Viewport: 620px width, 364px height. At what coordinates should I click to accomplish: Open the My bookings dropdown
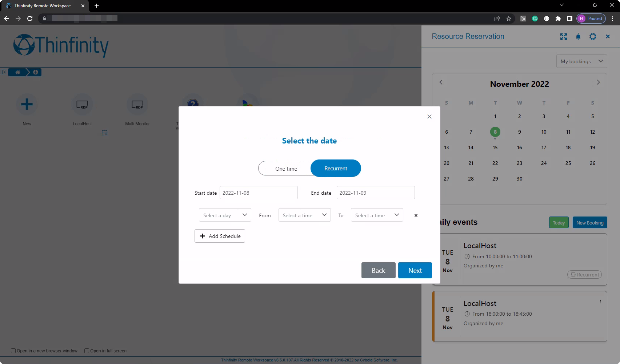click(x=581, y=61)
